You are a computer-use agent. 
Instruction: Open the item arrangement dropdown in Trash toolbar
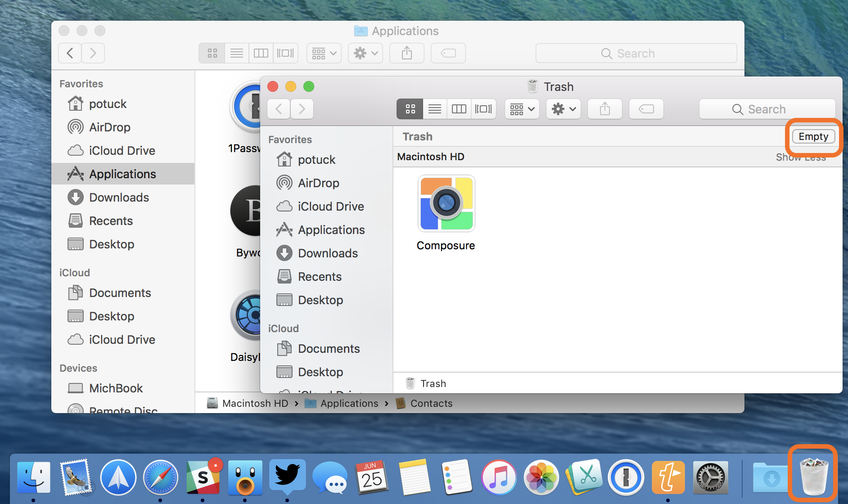point(521,108)
